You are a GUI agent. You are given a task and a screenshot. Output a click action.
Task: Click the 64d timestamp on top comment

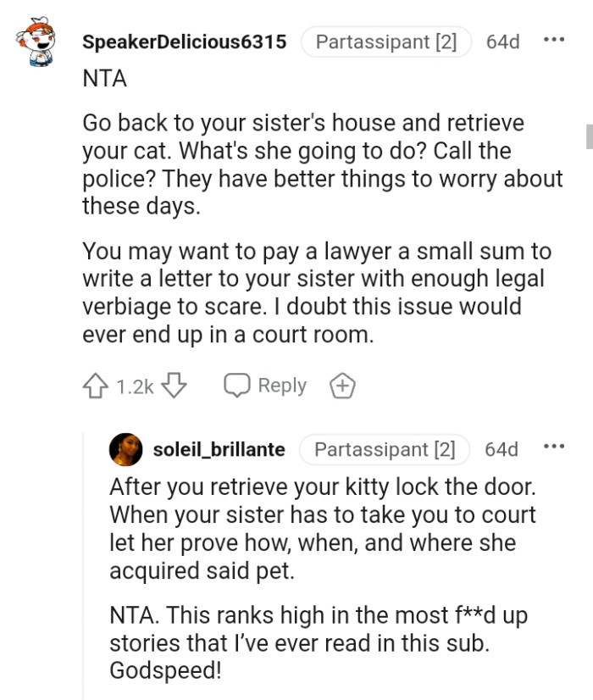click(502, 42)
